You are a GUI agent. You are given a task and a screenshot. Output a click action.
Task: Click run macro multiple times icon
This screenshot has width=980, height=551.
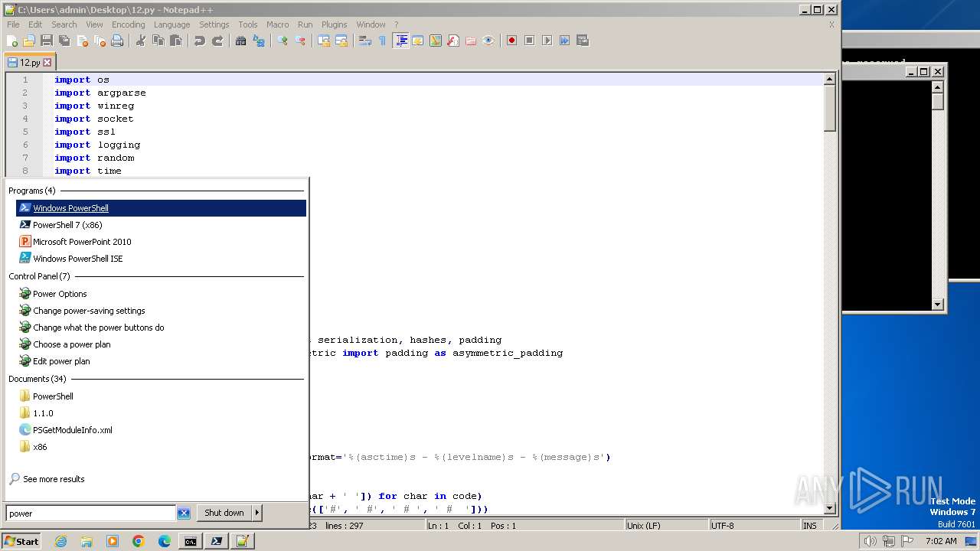[565, 41]
